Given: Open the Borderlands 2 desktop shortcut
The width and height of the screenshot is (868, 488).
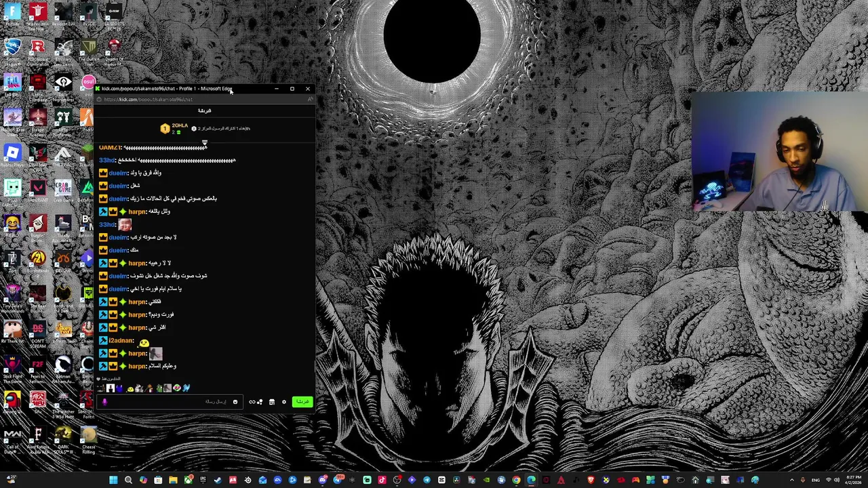Looking at the screenshot, I should pyautogui.click(x=38, y=261).
